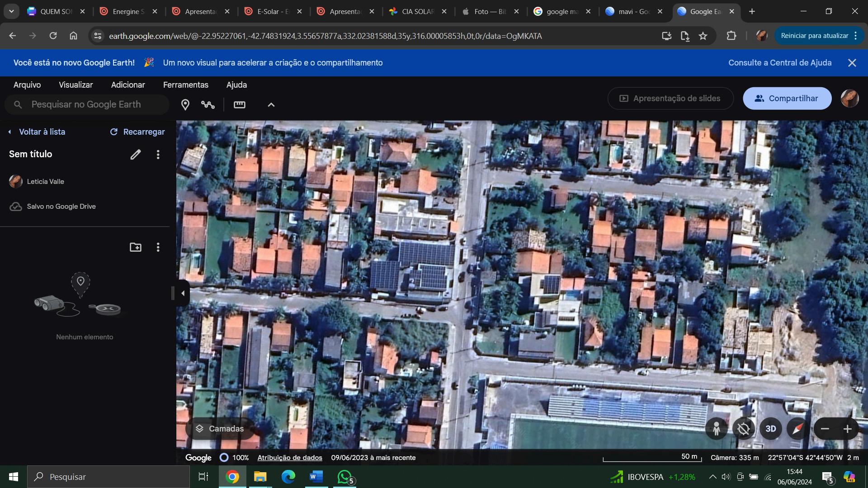Zoom in the map with plus button

(x=847, y=429)
